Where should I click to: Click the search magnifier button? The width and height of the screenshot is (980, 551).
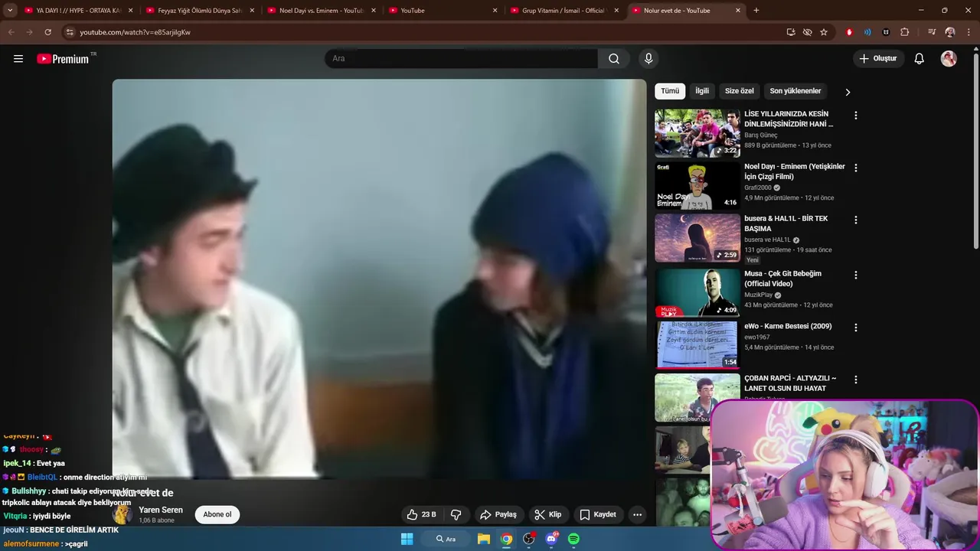[614, 59]
